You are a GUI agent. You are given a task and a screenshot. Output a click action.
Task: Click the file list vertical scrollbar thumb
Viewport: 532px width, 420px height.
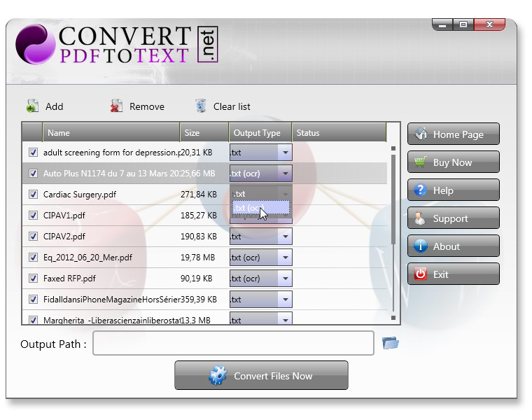pos(393,199)
